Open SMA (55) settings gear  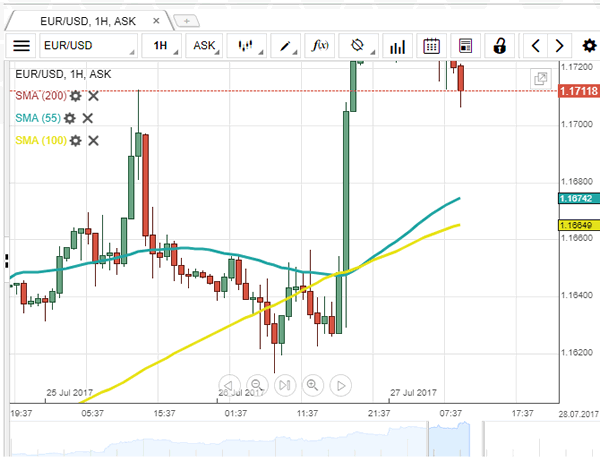click(70, 118)
